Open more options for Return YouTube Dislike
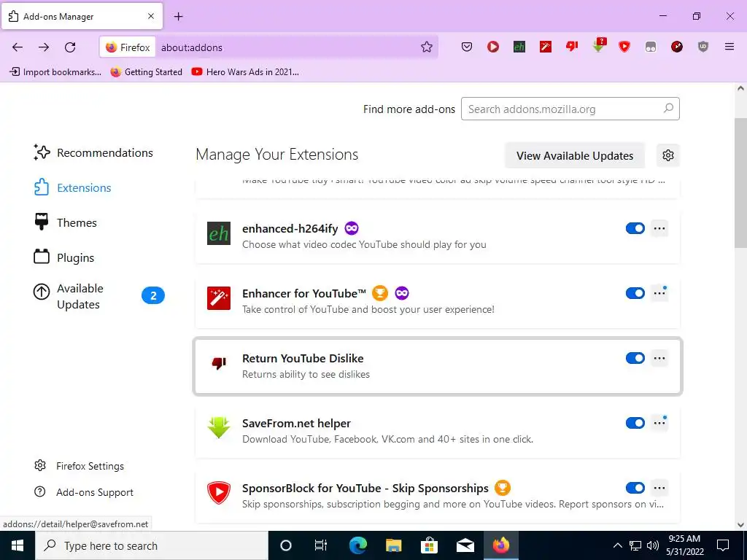 659,358
